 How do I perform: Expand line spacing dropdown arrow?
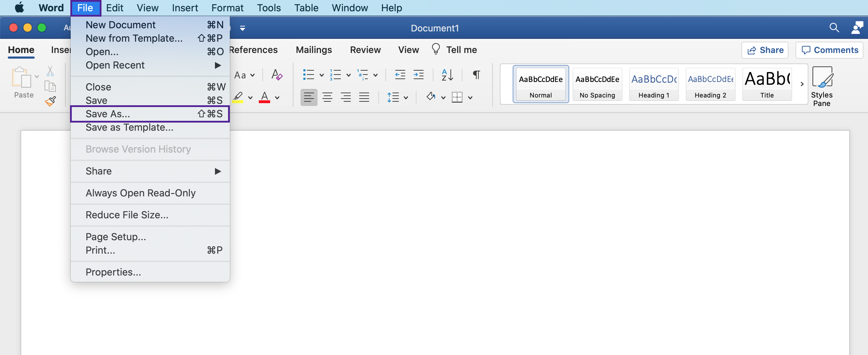pos(406,98)
